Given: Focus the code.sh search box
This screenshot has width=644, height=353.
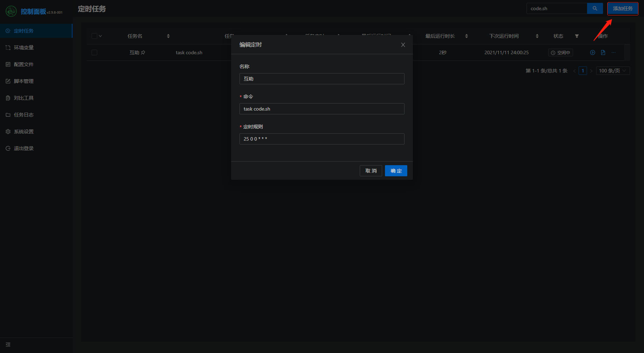Looking at the screenshot, I should 557,8.
